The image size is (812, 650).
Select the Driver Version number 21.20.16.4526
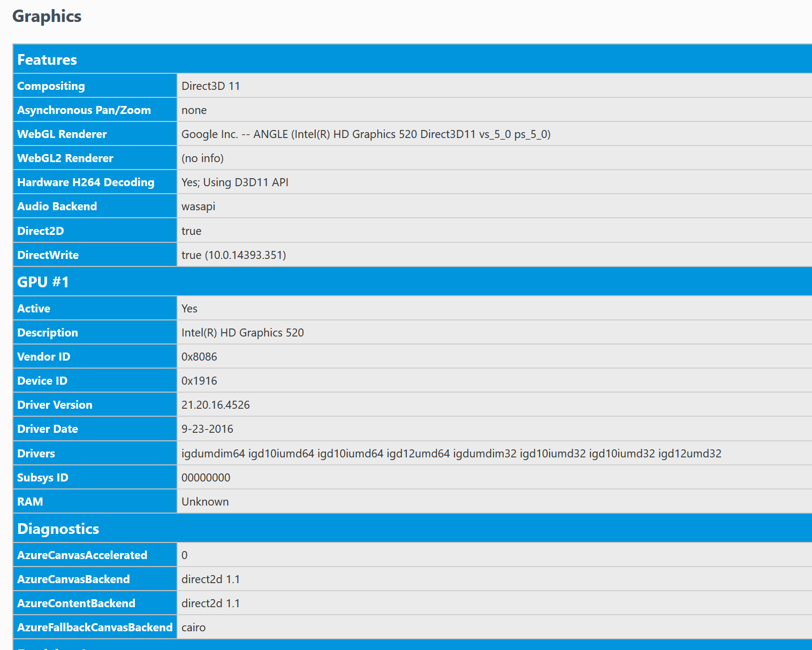click(216, 405)
